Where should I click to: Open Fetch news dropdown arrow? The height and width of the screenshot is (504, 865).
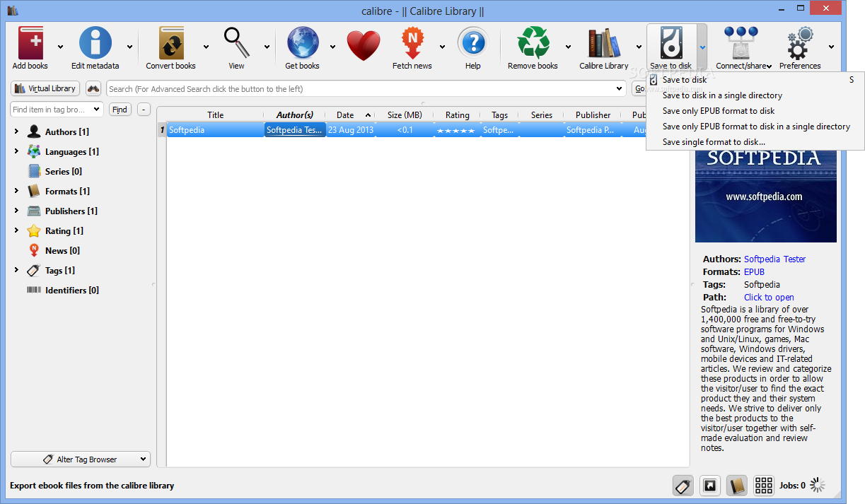point(442,47)
